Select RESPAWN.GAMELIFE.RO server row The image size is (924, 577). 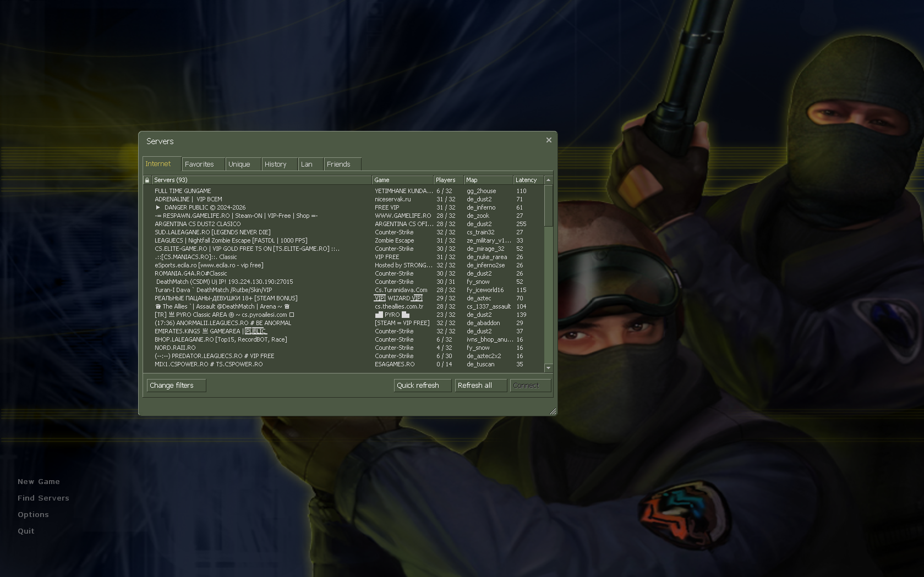343,216
